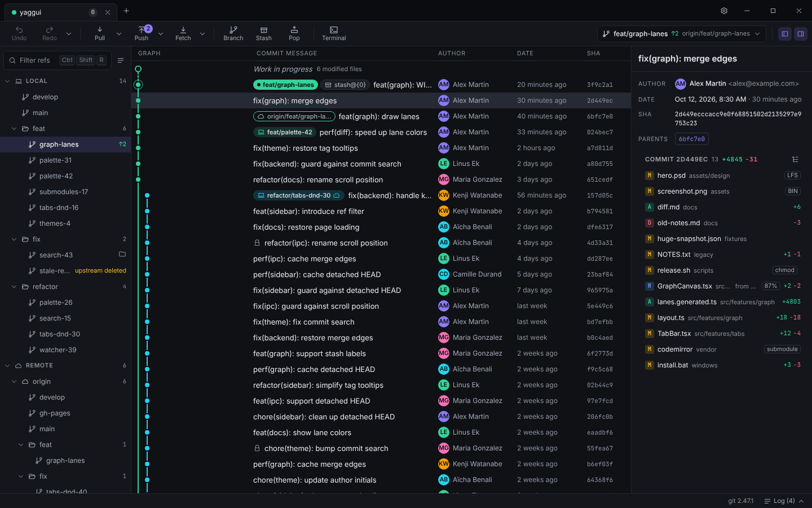Click the origin/feat/graph-la... remote tag
Screen dimensions: 812x508
(x=294, y=116)
